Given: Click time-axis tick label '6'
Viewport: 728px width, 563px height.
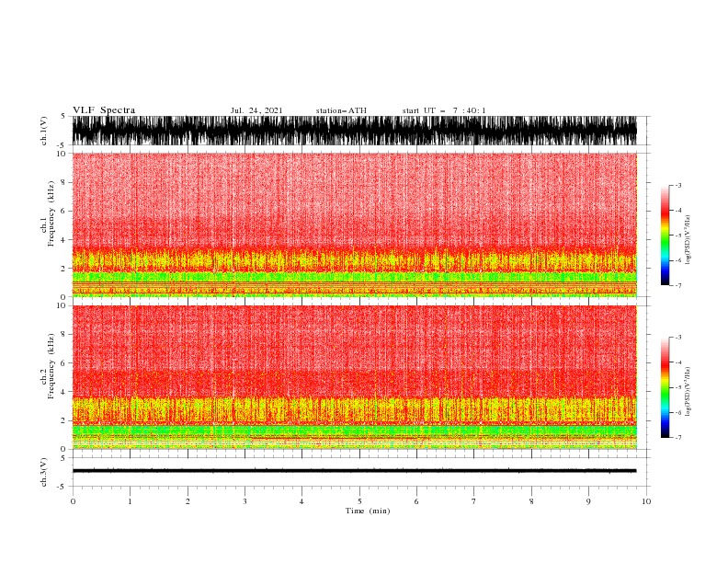Looking at the screenshot, I should coord(416,501).
